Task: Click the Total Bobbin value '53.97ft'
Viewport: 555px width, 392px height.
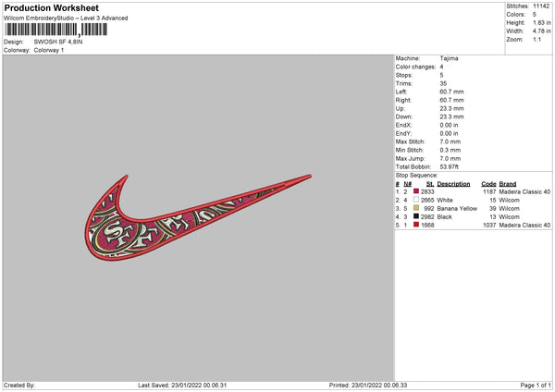Action: pyautogui.click(x=450, y=166)
